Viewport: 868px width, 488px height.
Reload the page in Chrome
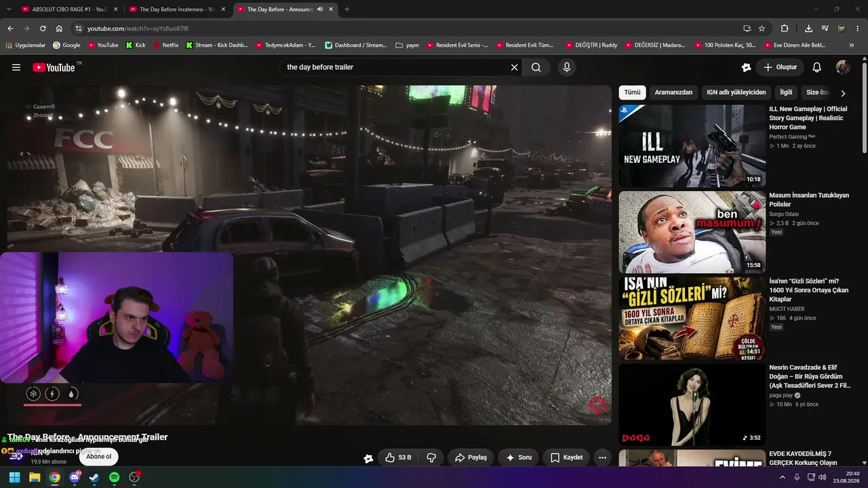(x=43, y=28)
